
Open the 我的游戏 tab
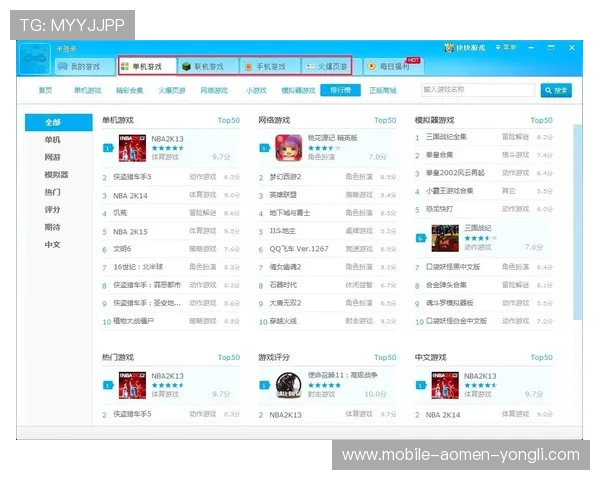[x=85, y=67]
